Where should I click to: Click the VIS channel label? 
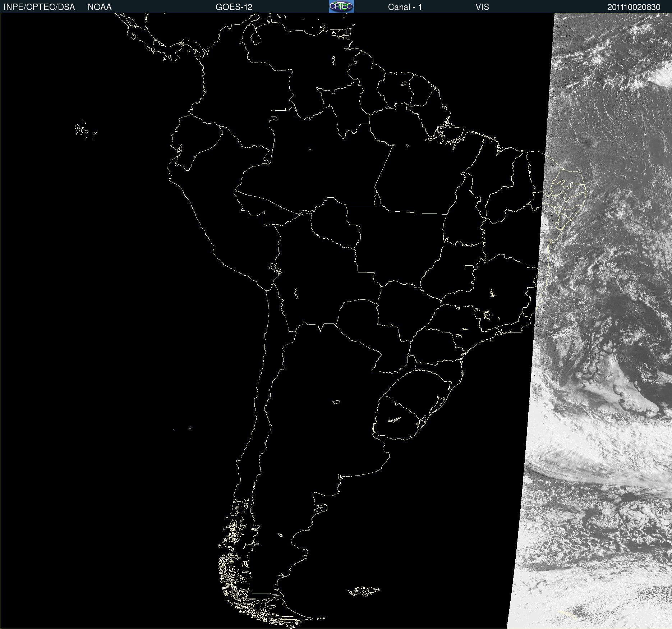coord(482,7)
